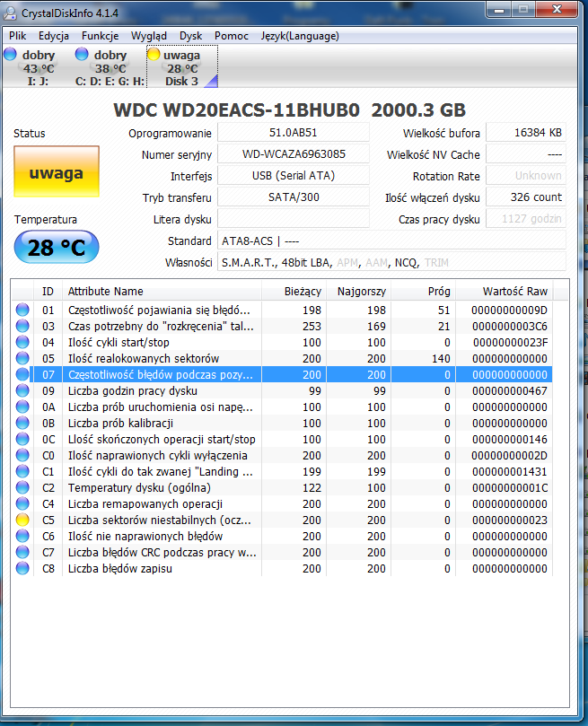Click the serial number field WD-WCAZA6963085
588x726 pixels.
294,154
